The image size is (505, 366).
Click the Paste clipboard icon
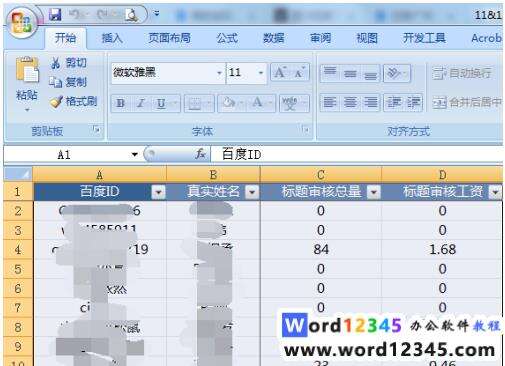27,70
